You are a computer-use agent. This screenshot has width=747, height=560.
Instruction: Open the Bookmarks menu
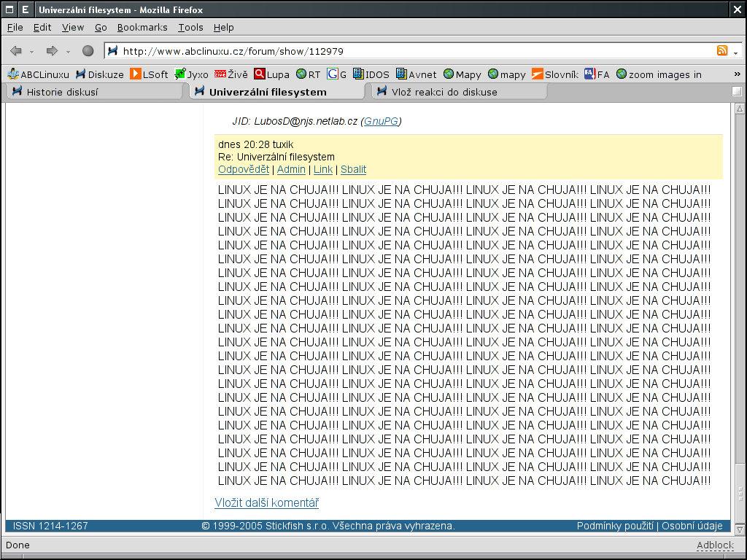coord(142,28)
